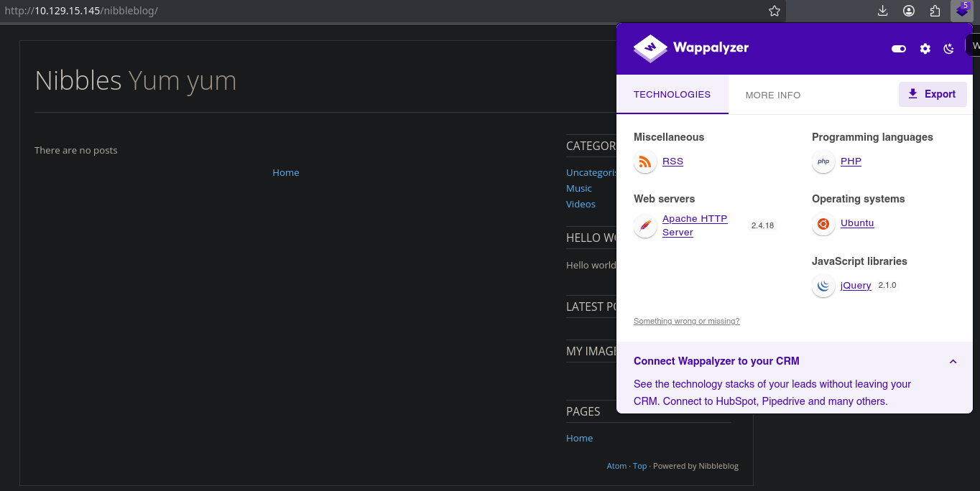Click the bookmark star icon
This screenshot has height=491, width=980.
pyautogui.click(x=774, y=11)
